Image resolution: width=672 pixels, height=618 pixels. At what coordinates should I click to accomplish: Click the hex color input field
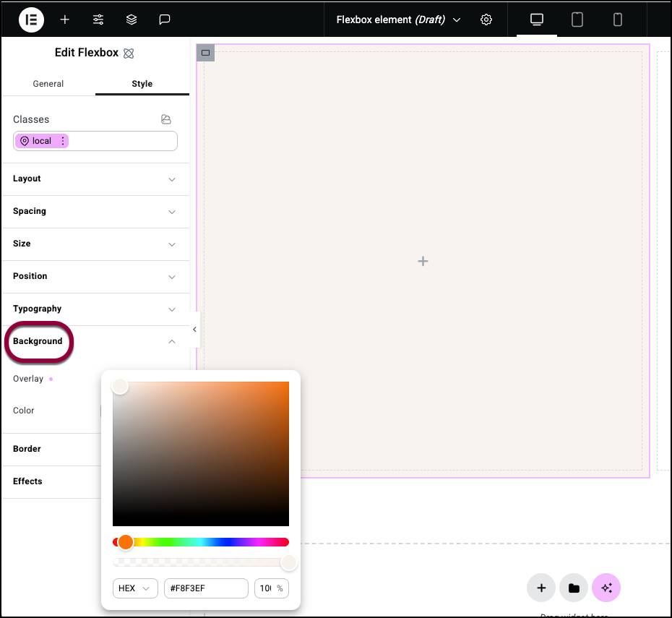(206, 588)
